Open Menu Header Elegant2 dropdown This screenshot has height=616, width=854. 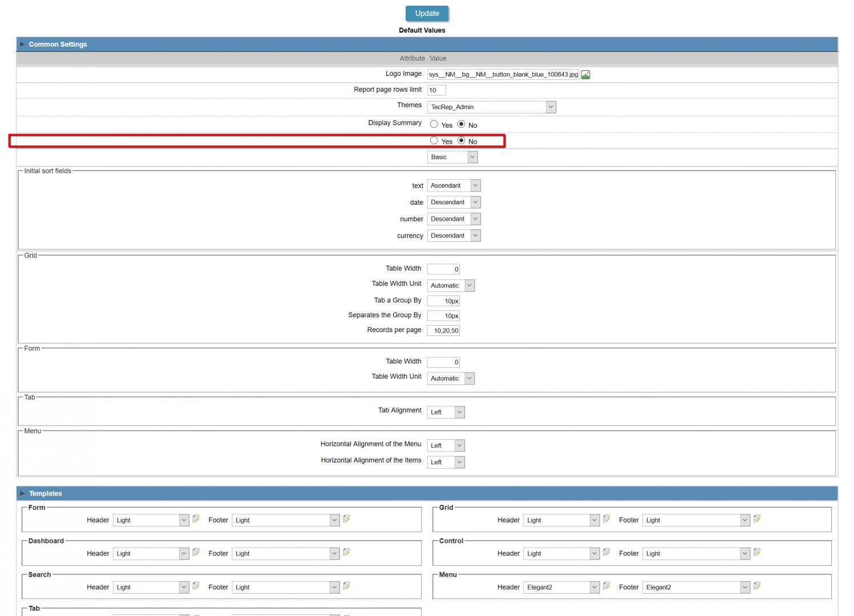pos(561,587)
